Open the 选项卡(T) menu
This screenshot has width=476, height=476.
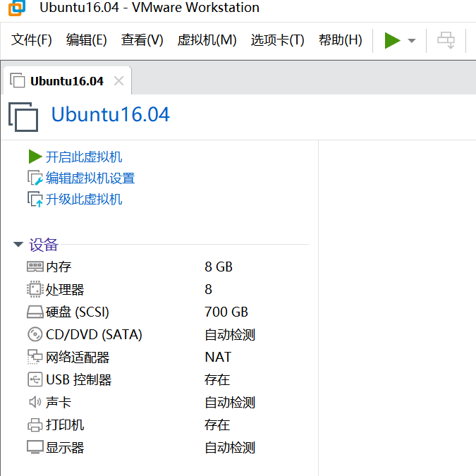tap(277, 40)
